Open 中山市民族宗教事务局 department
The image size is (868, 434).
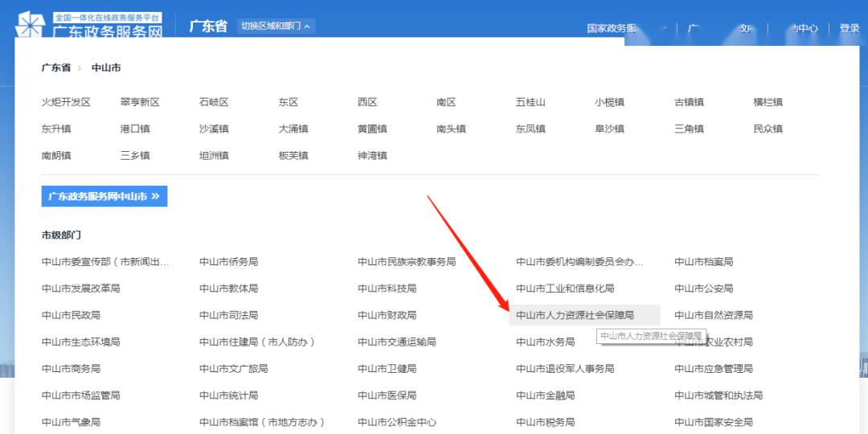407,262
